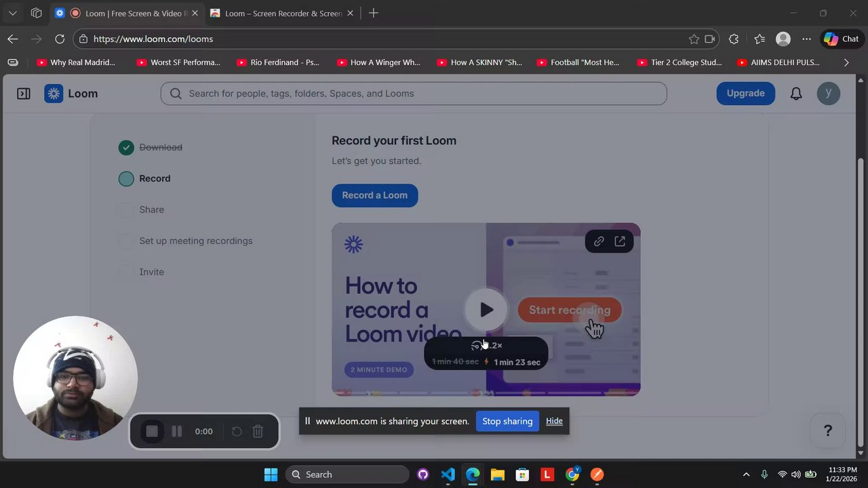Image resolution: width=868 pixels, height=488 pixels.
Task: Add this page to favorites star
Action: point(694,39)
